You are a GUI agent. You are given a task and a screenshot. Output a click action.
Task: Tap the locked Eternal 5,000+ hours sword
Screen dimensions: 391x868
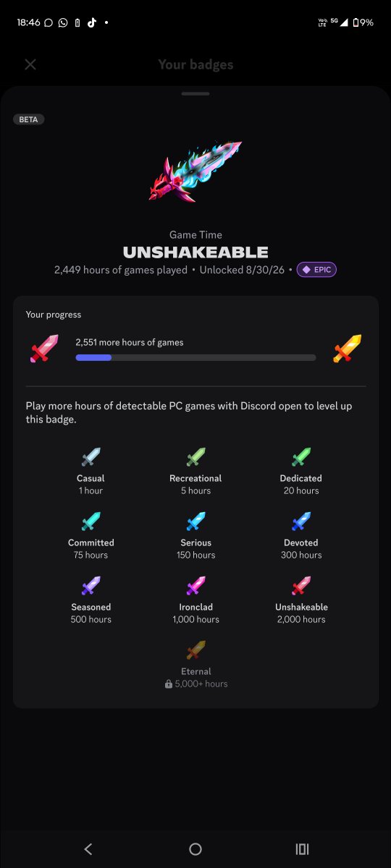pos(195,650)
